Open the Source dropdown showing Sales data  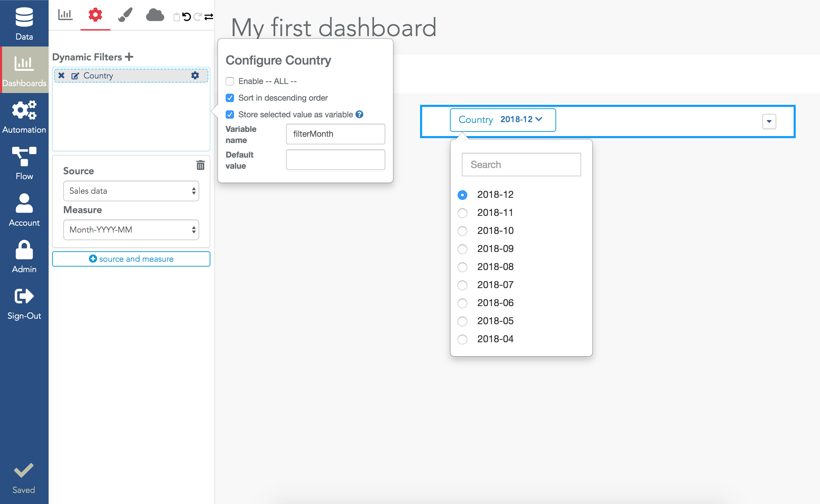(131, 191)
